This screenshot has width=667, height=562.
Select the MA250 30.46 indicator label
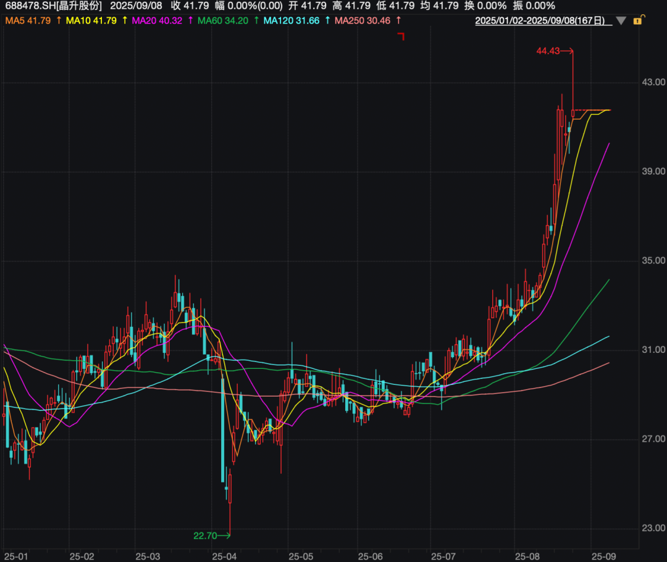pos(363,20)
